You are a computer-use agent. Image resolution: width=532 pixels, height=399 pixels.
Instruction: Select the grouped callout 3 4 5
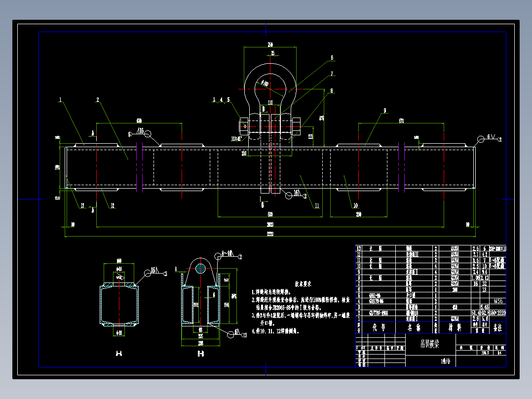click(x=221, y=99)
